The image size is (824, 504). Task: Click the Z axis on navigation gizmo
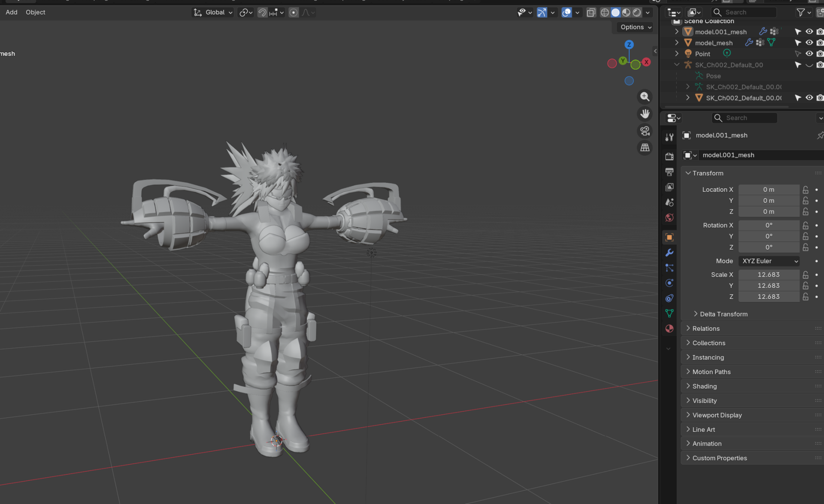pos(629,45)
